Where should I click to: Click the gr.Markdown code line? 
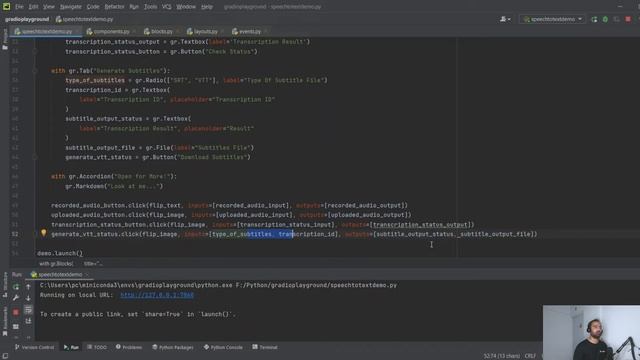point(114,186)
